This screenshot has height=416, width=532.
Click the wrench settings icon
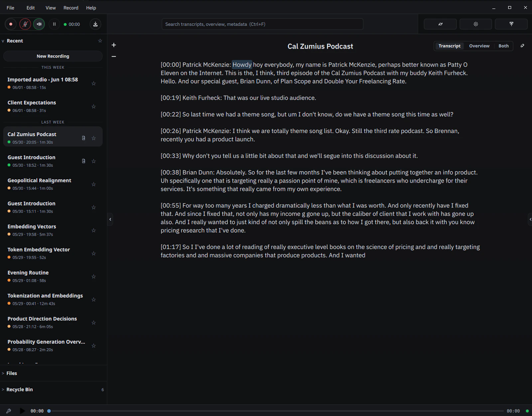tap(9, 411)
